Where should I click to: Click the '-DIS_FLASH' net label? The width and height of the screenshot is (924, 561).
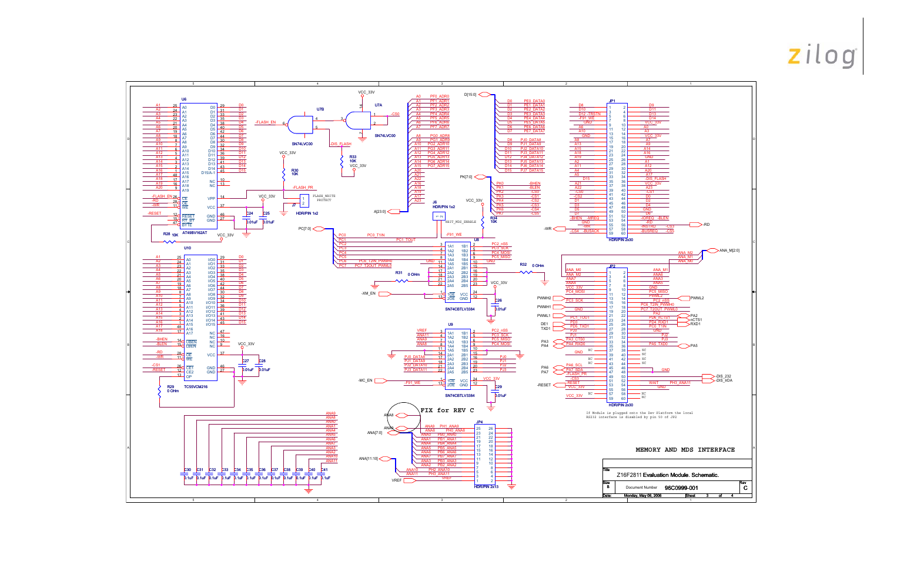click(x=341, y=143)
